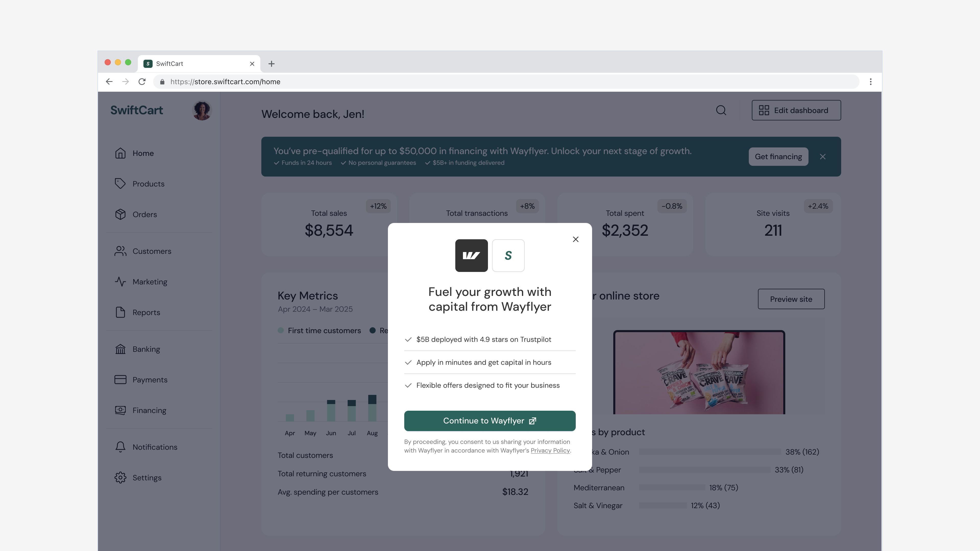Click the search magnifier icon
The width and height of the screenshot is (980, 551).
coord(721,110)
